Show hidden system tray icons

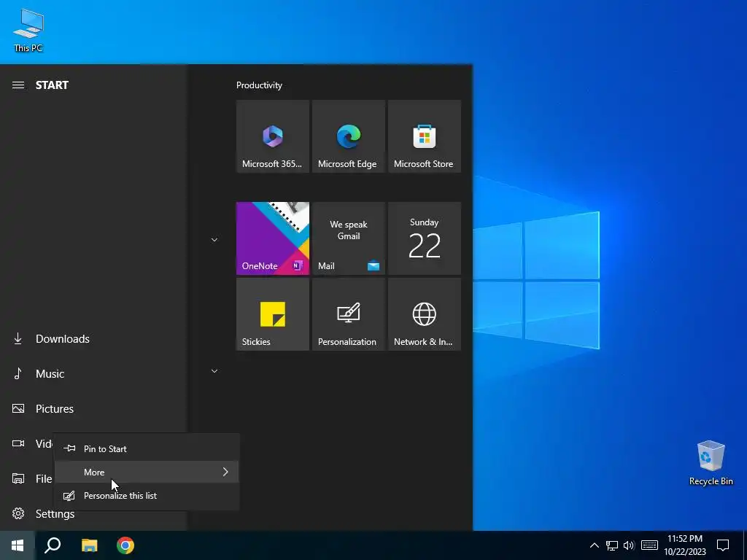(594, 545)
